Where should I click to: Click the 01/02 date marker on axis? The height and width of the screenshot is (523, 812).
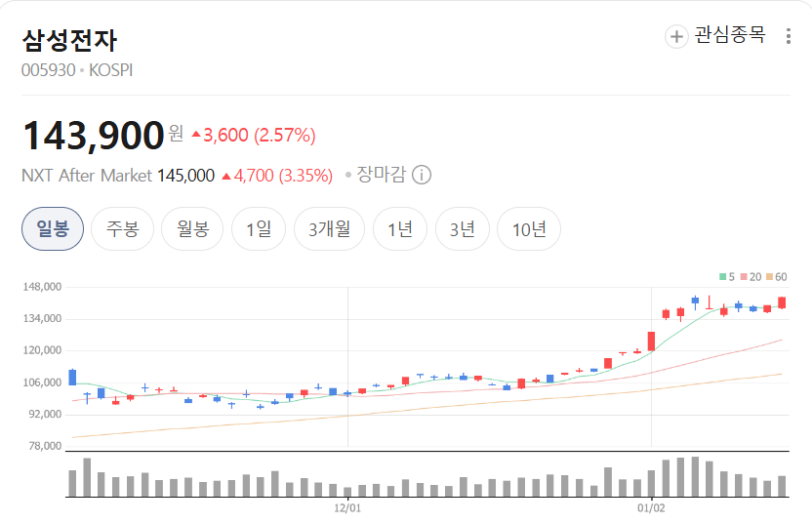pyautogui.click(x=651, y=508)
